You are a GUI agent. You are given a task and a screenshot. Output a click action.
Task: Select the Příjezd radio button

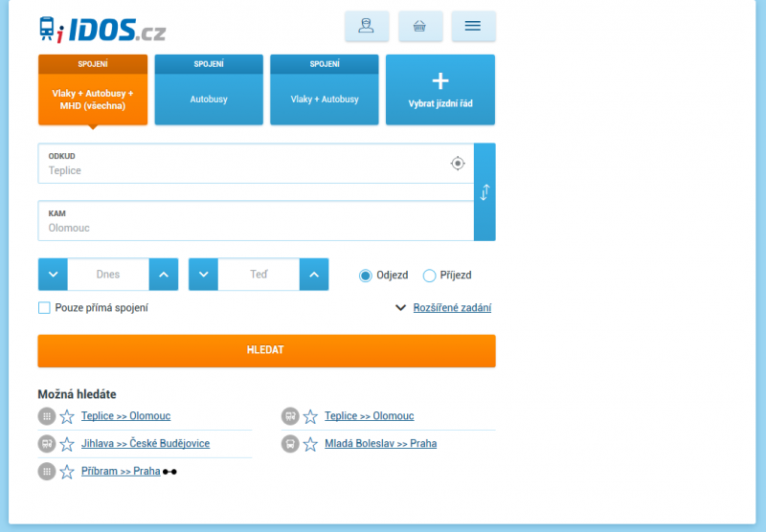(429, 276)
